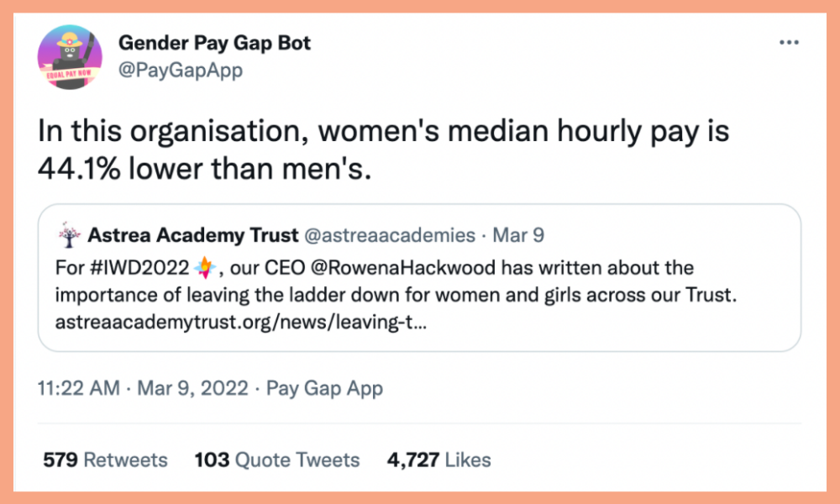This screenshot has height=504, width=840.
Task: Visit the @PayGapApp handle
Action: click(181, 71)
